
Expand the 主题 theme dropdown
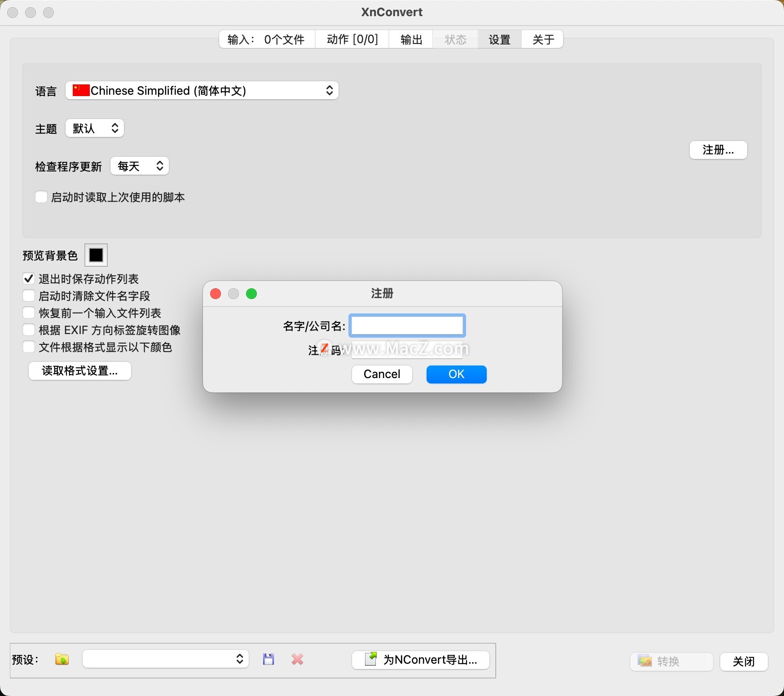coord(95,128)
